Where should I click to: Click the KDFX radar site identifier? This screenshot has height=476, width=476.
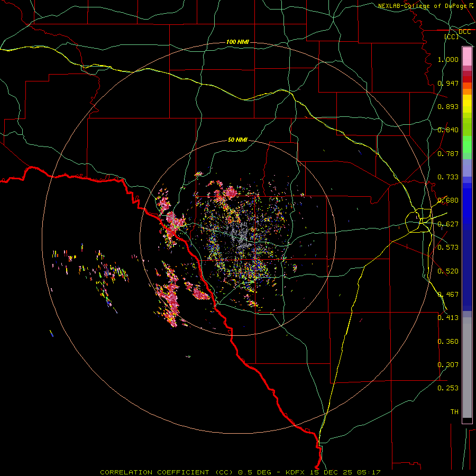point(296,472)
